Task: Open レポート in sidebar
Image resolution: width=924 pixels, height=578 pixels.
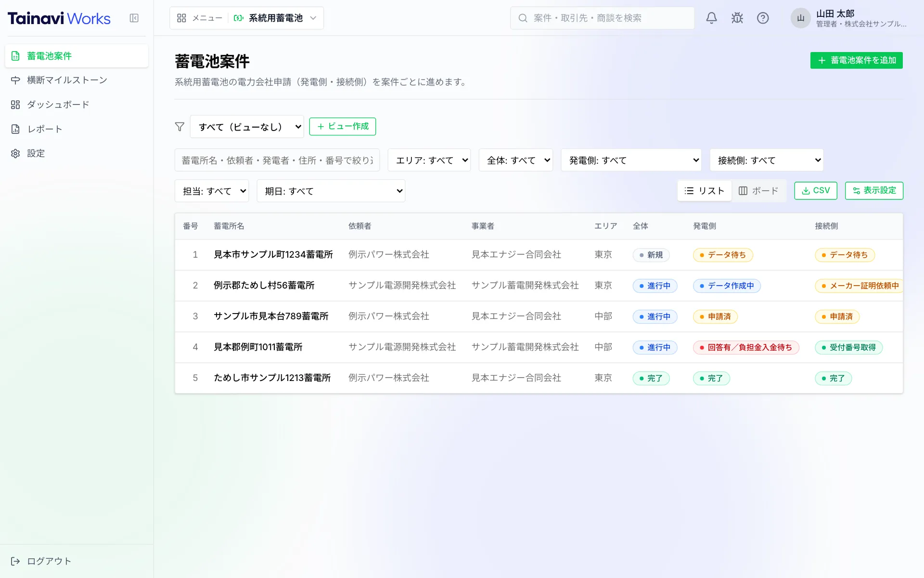Action: pyautogui.click(x=77, y=129)
